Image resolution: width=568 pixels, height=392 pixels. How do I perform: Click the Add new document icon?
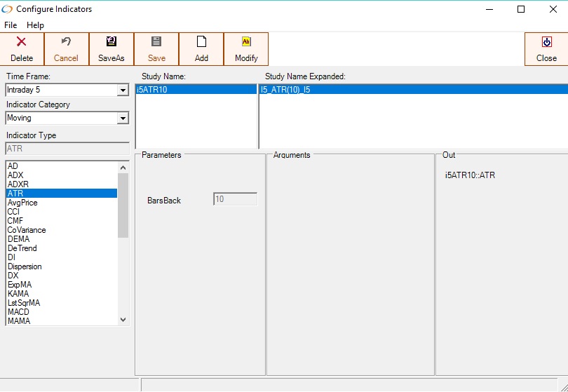pyautogui.click(x=201, y=42)
